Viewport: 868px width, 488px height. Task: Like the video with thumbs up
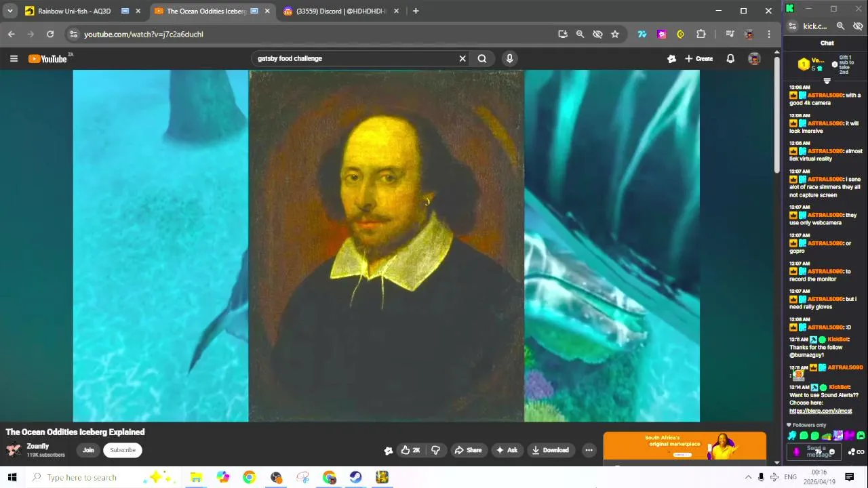410,450
